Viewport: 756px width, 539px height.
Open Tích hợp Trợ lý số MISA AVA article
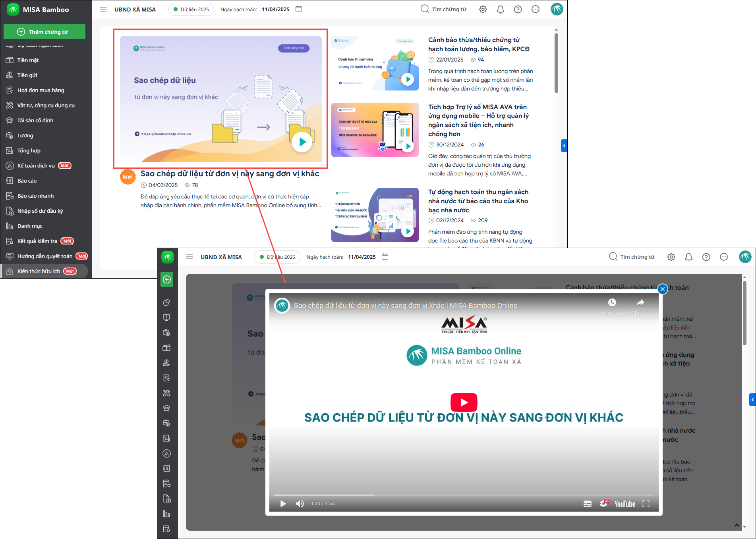478,120
